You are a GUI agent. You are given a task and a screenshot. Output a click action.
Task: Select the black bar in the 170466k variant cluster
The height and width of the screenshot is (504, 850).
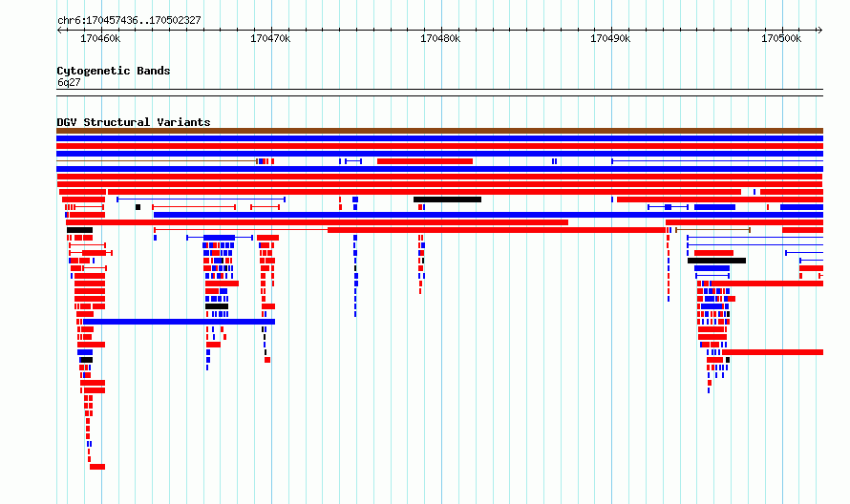pyautogui.click(x=217, y=306)
